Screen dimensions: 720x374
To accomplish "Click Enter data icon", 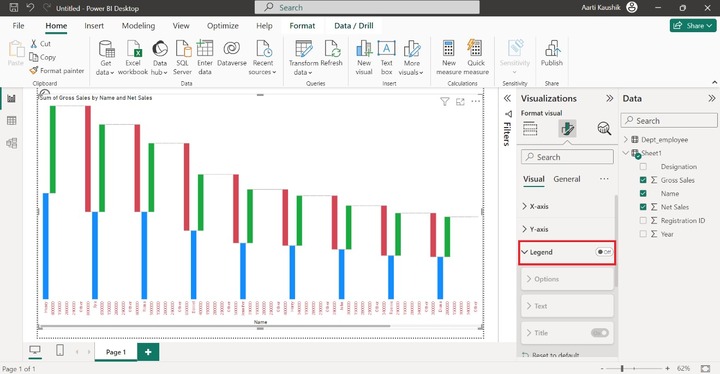I will 205,57.
